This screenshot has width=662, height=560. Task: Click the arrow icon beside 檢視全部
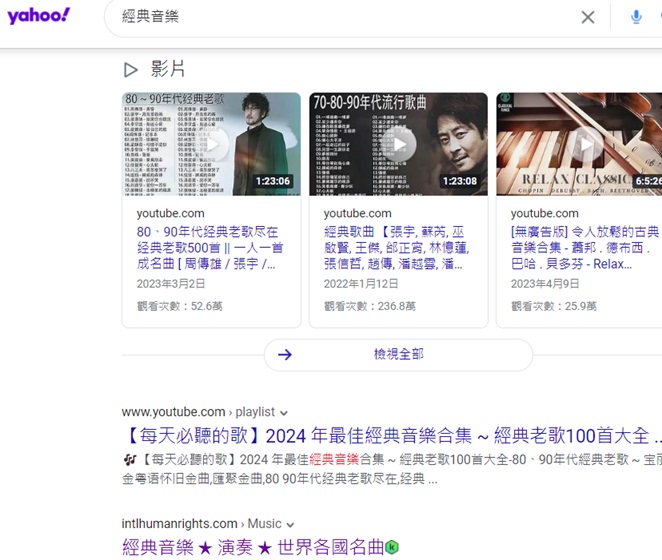pyautogui.click(x=285, y=355)
